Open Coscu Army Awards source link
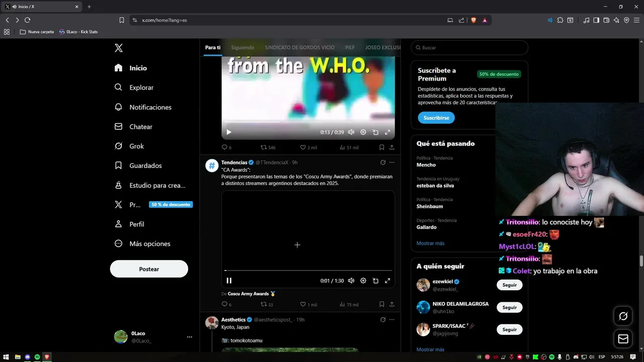Image resolution: width=644 pixels, height=362 pixels. coord(252,294)
